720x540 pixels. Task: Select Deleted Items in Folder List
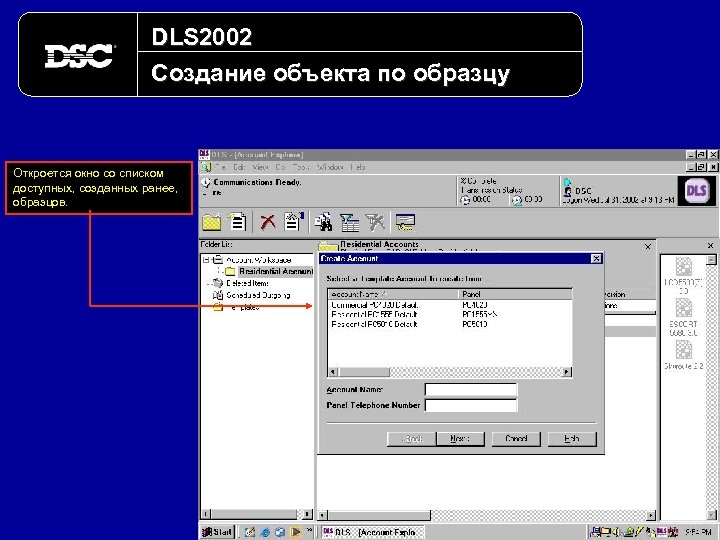pos(248,283)
